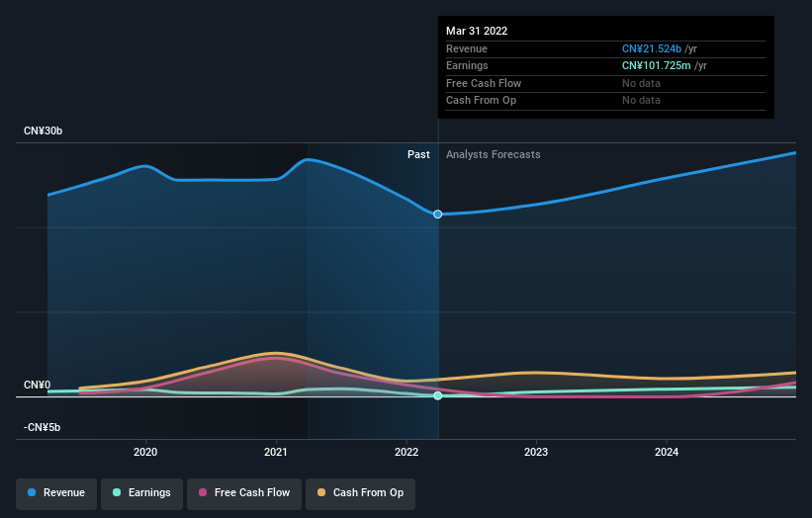Viewport: 812px width, 518px height.
Task: Click the 'Analysts Forecasts' label
Action: click(x=493, y=155)
